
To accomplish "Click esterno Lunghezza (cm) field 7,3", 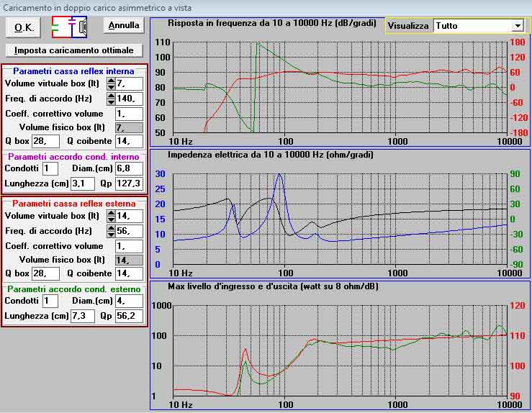I will pos(83,316).
